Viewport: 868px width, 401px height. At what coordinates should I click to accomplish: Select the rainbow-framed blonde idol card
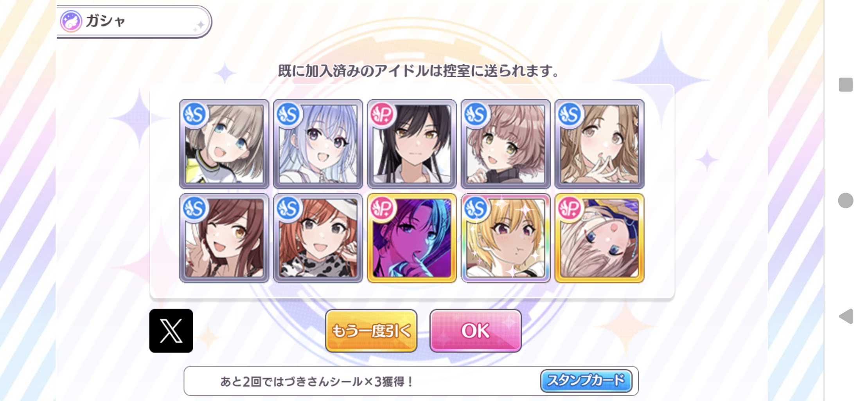click(x=506, y=238)
